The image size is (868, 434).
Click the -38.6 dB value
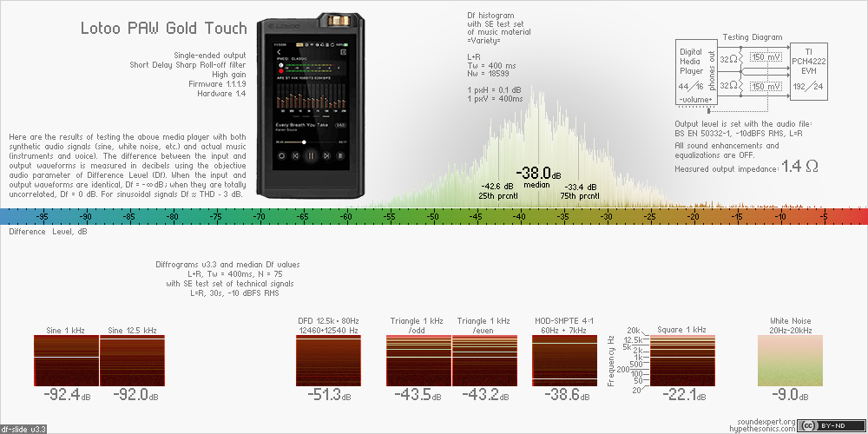pyautogui.click(x=568, y=395)
